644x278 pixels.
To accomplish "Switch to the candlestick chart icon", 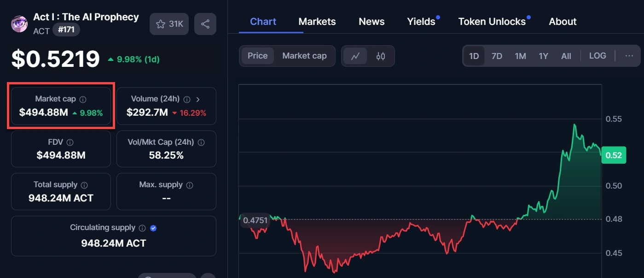I will coord(381,56).
